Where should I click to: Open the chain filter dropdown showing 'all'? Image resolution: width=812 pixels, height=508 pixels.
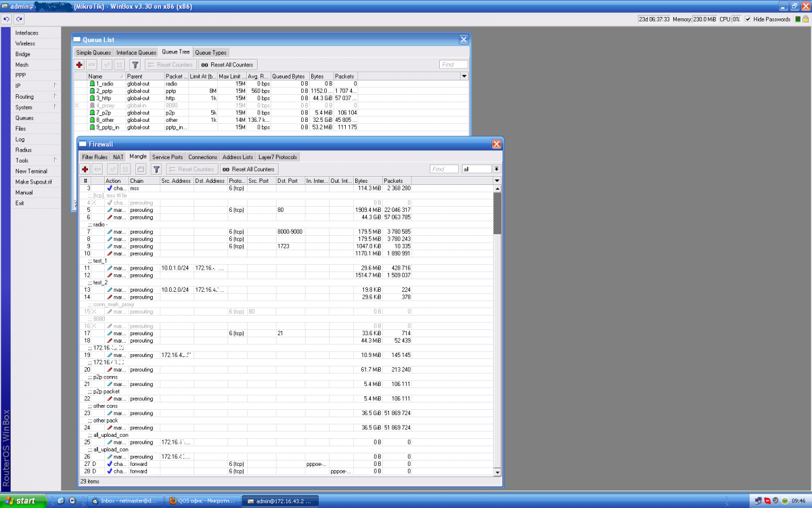click(497, 169)
